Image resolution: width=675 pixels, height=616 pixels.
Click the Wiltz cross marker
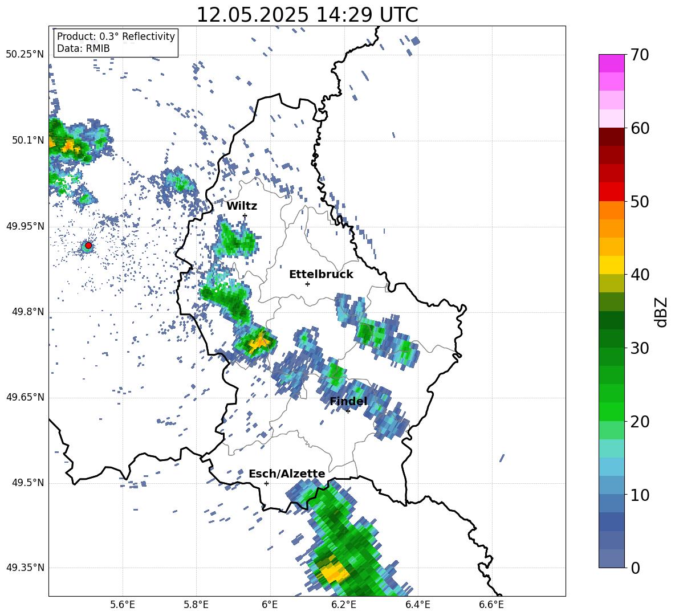pyautogui.click(x=245, y=215)
